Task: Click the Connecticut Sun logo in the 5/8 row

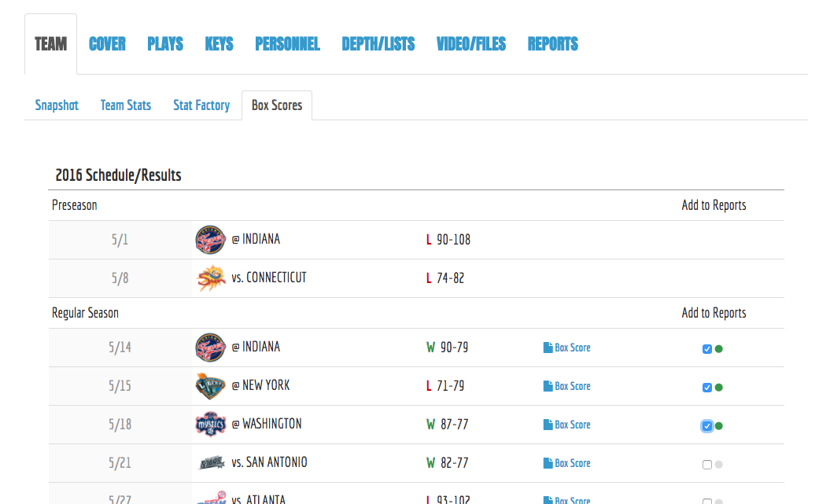Action: [x=210, y=278]
